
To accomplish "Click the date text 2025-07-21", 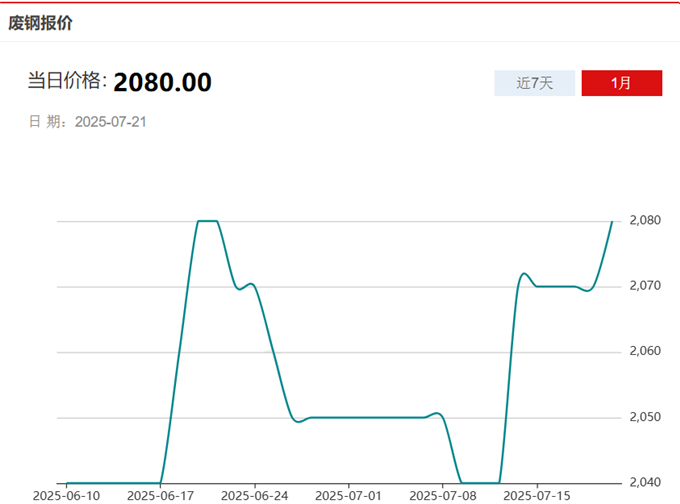I will 111,122.
